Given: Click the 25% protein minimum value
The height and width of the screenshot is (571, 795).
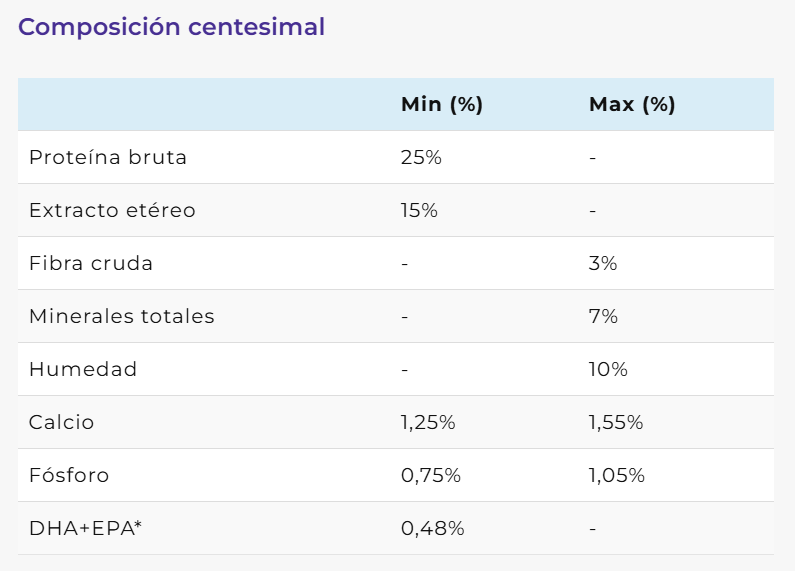Looking at the screenshot, I should (x=421, y=158).
